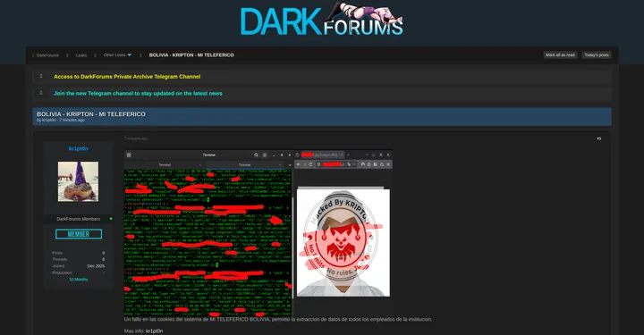Select the BOLIVIA - KRIPTON - MI TELEFERICO breadcrumb title
The image size is (644, 335).
click(191, 55)
